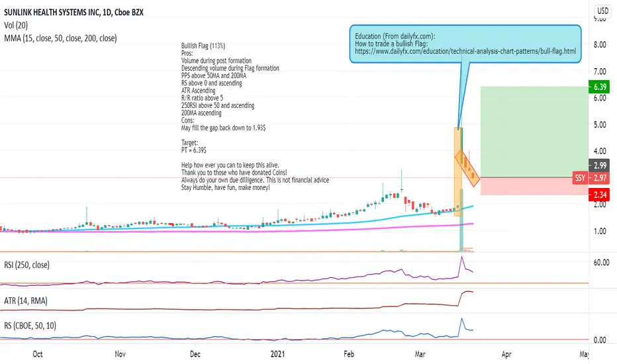Viewport: 617px width, 364px height.
Task: Click the red 2.34 stop price label
Action: pyautogui.click(x=599, y=195)
